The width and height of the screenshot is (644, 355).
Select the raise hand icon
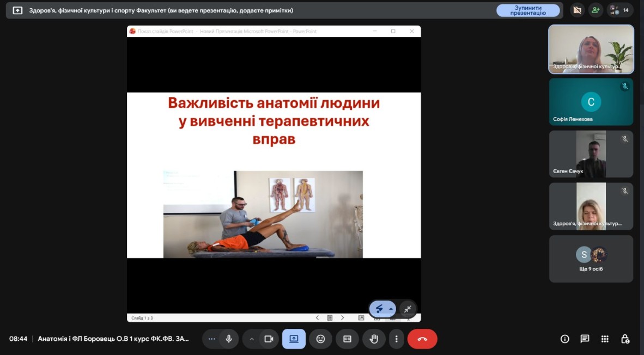pos(374,339)
